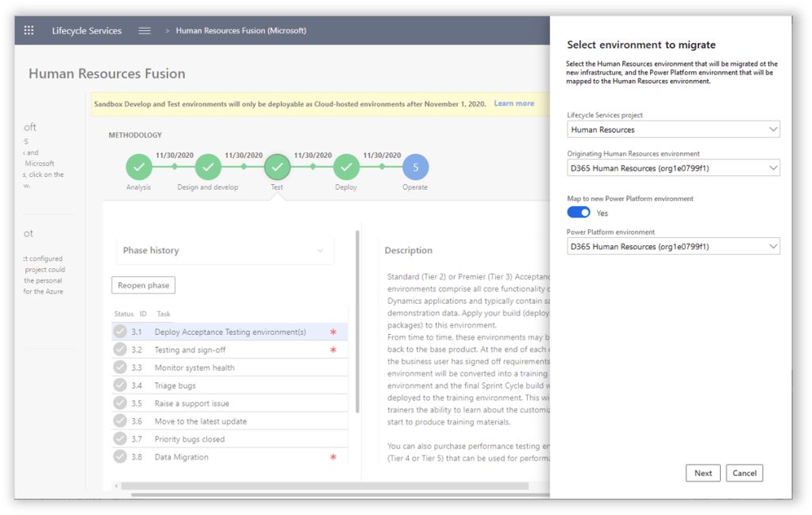Viewport: 812px width, 515px height.
Task: Click status check icon for task 3.3
Action: tap(120, 367)
